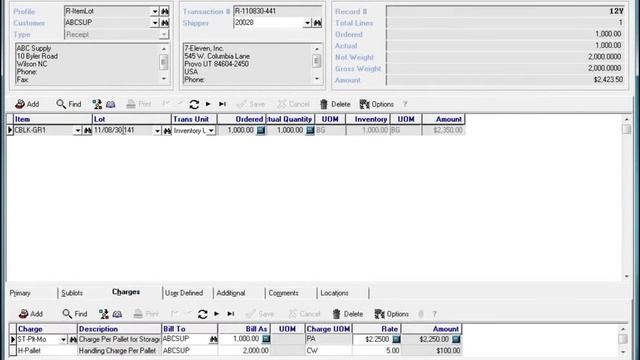Open the User Defined tab
The height and width of the screenshot is (360, 640).
[184, 293]
